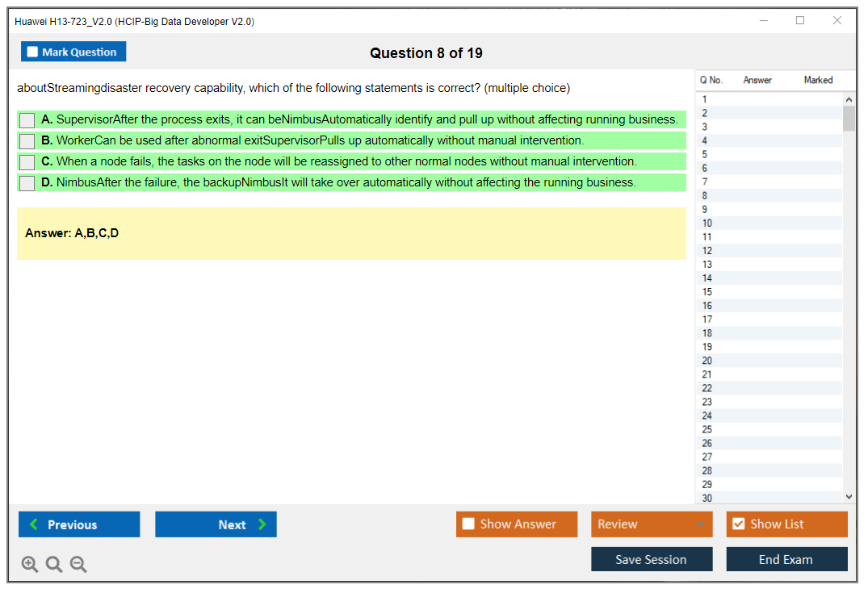The image size is (868, 593).
Task: Click the Marked column header
Action: point(818,80)
